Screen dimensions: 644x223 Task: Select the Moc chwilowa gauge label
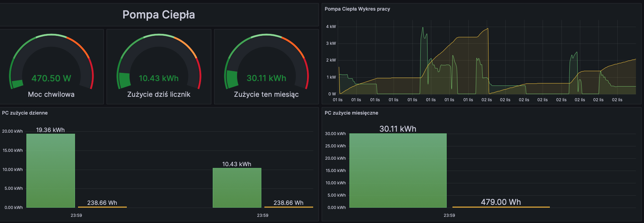click(51, 94)
